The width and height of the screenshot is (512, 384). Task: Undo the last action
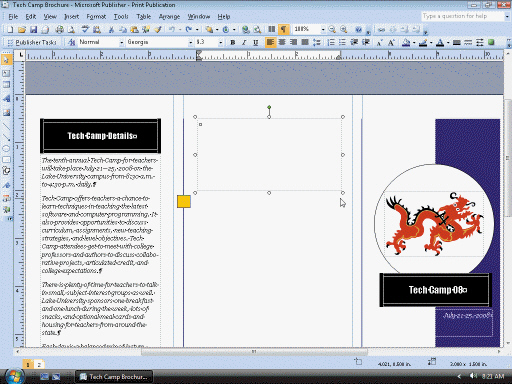click(x=172, y=30)
